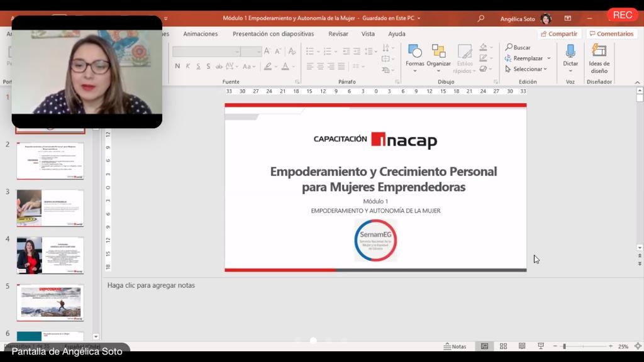Image resolution: width=644 pixels, height=362 pixels.
Task: Expand the Guardado en Este PC dropdown
Action: pos(419,18)
